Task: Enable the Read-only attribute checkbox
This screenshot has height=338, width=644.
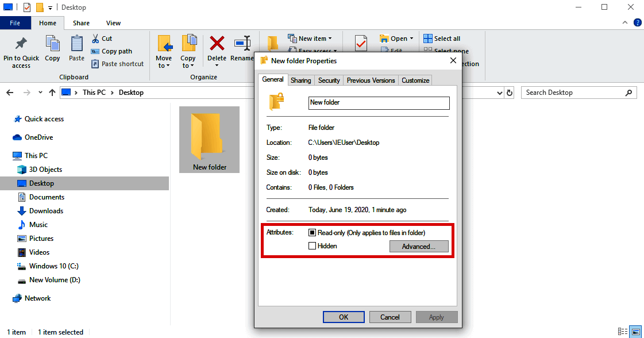Action: pos(313,232)
